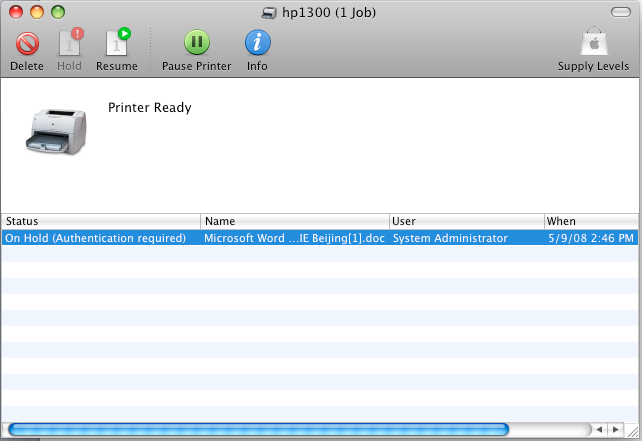
Task: Click the scroll left arrow
Action: (x=599, y=430)
